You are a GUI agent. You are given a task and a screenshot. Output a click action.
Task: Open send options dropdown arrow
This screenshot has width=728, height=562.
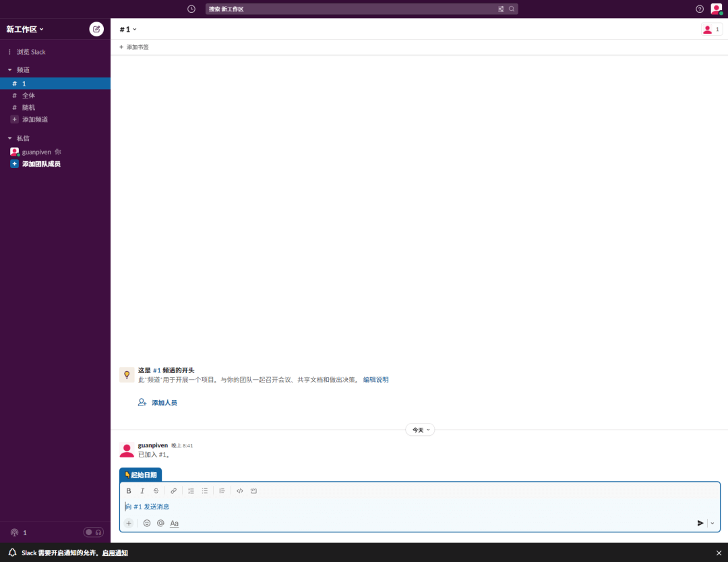(x=712, y=523)
